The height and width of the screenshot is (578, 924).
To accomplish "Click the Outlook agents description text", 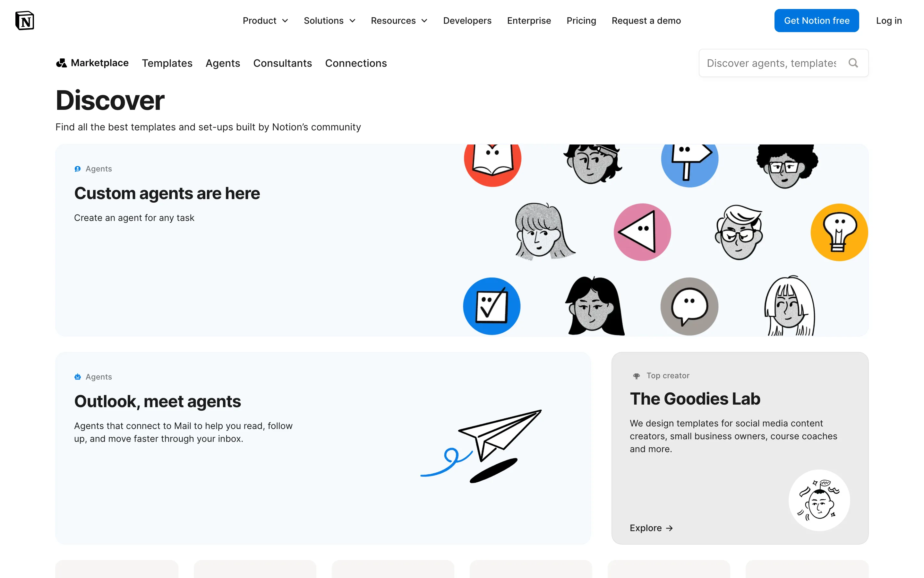I will point(183,432).
